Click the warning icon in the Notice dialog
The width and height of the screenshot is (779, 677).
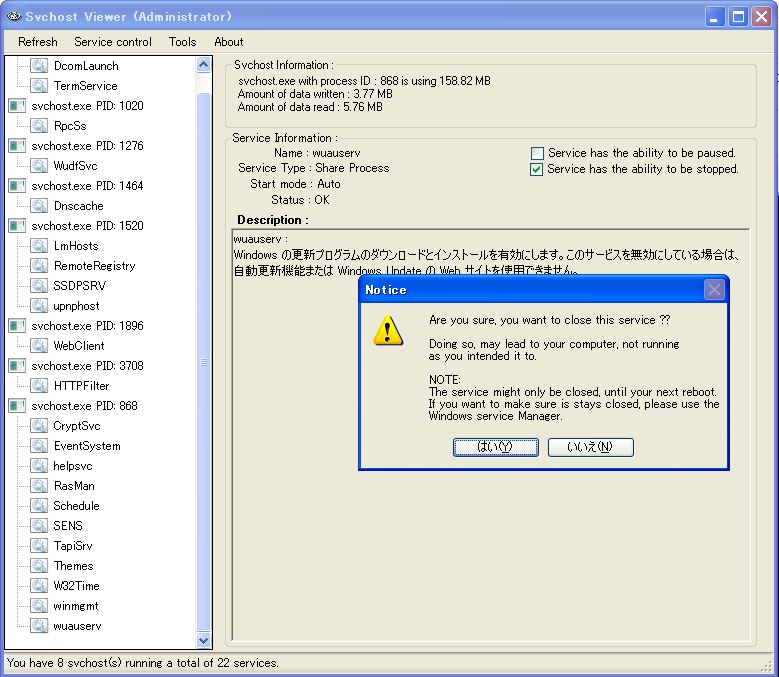[388, 329]
